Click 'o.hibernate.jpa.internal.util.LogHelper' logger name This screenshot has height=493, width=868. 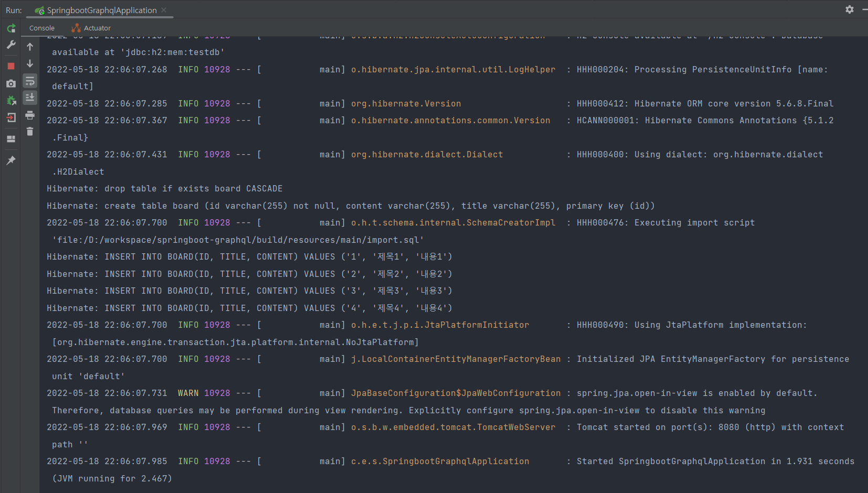(453, 69)
